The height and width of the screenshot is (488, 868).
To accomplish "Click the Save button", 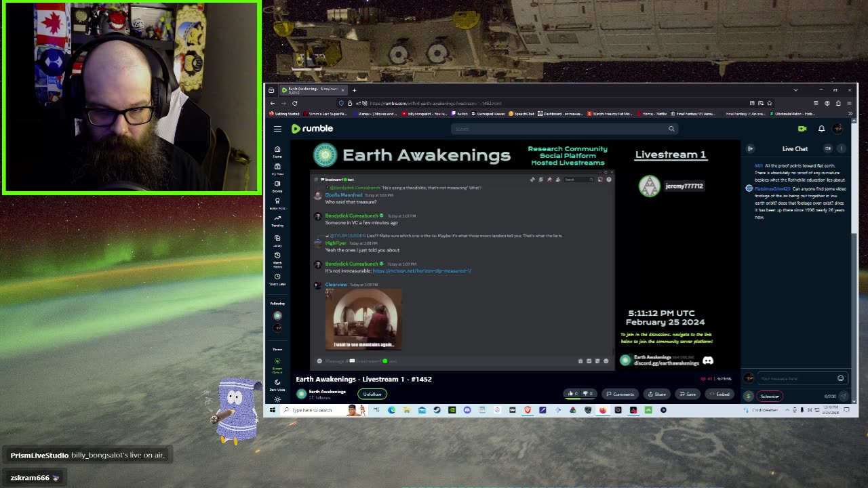I will point(688,394).
